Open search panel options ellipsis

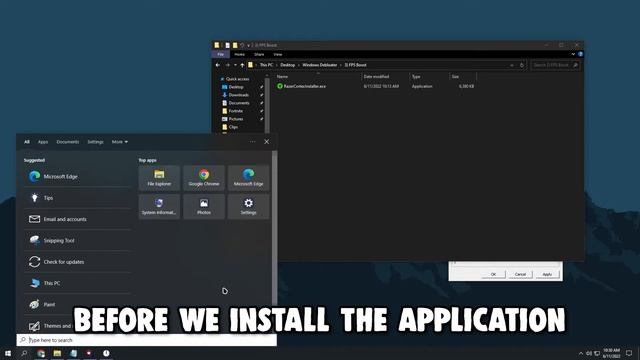click(253, 142)
